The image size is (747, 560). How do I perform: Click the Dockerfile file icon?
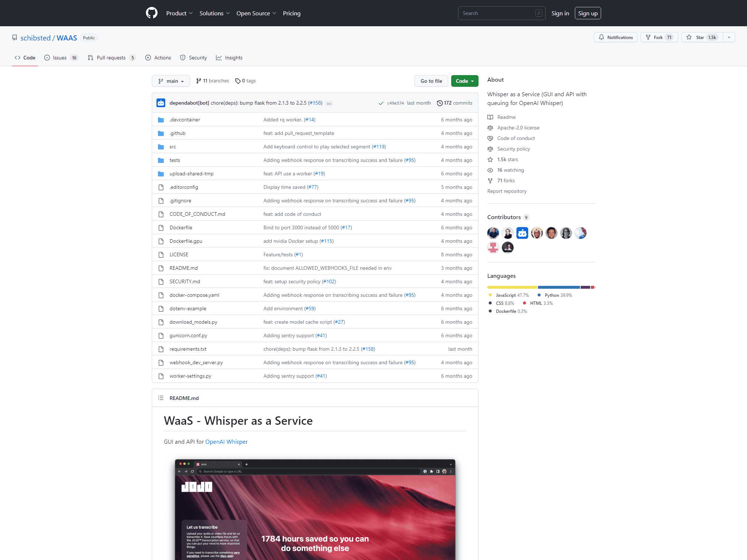pyautogui.click(x=161, y=227)
